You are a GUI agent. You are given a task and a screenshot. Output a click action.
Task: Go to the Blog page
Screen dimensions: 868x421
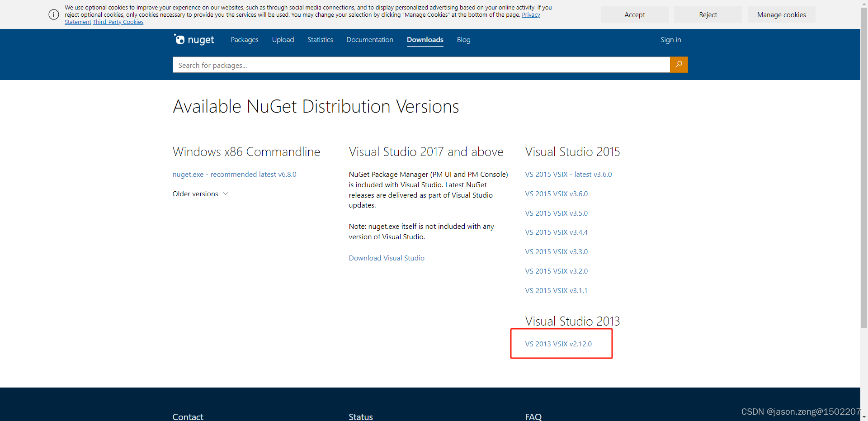coord(463,40)
